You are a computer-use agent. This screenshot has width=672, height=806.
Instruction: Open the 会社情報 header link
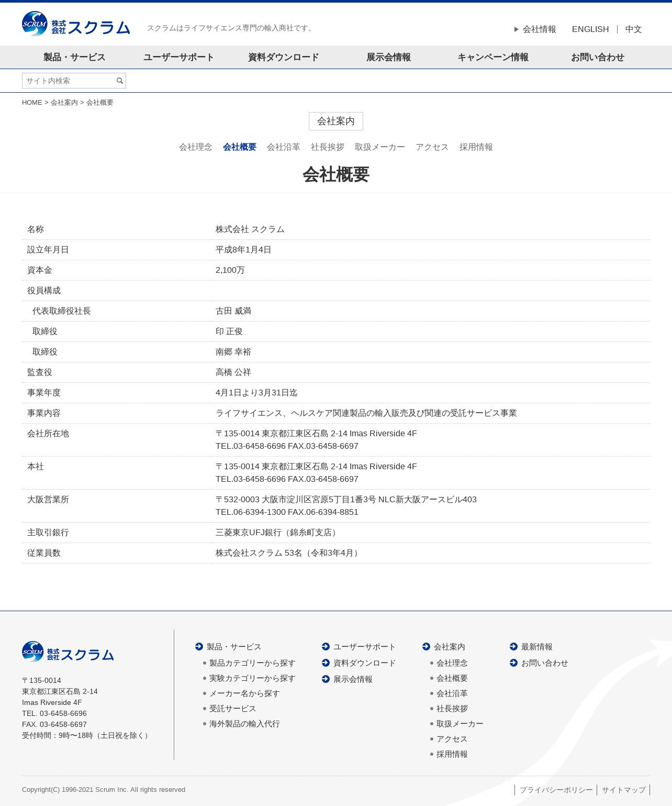(x=540, y=29)
